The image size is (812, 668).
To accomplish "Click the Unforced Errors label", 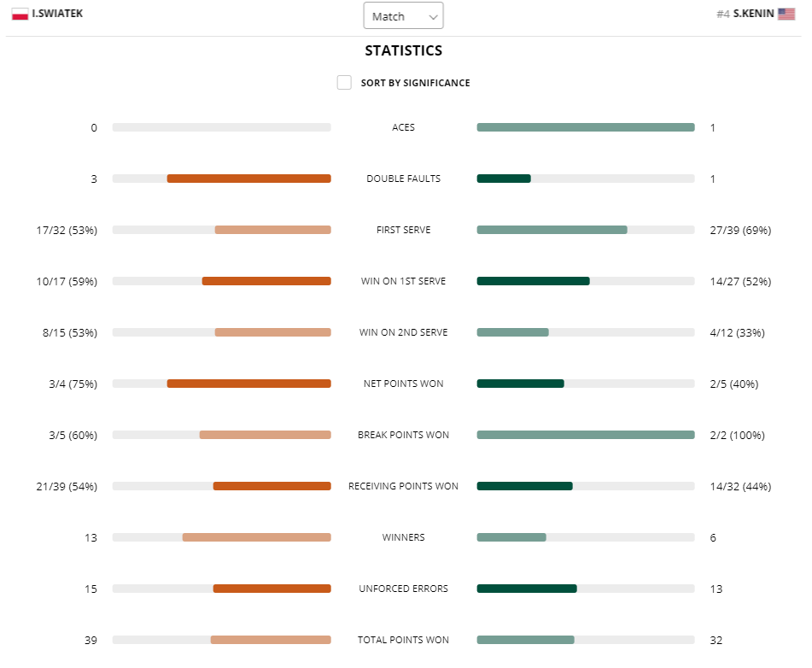I will (x=403, y=589).
